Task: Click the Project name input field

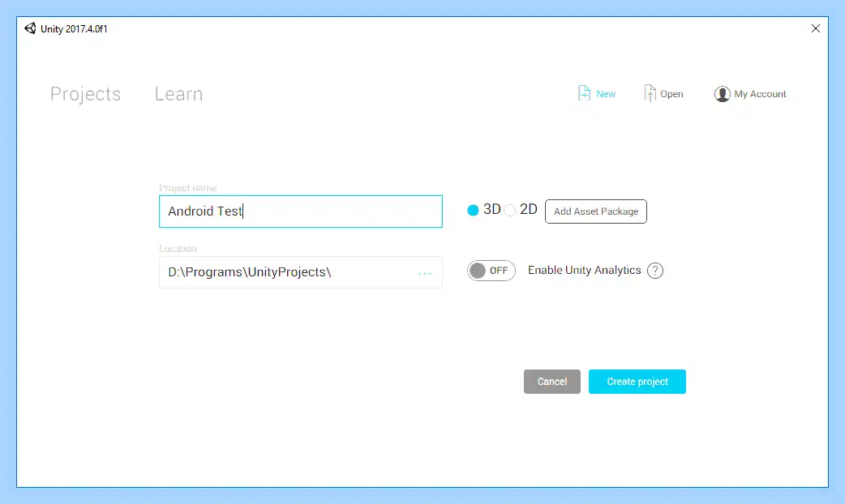Action: (301, 211)
